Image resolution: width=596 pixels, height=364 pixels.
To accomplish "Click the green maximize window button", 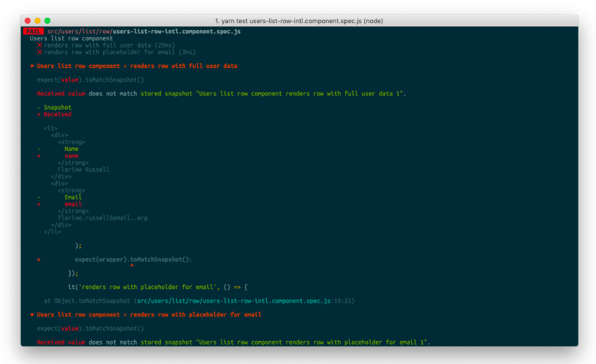I will (x=47, y=21).
